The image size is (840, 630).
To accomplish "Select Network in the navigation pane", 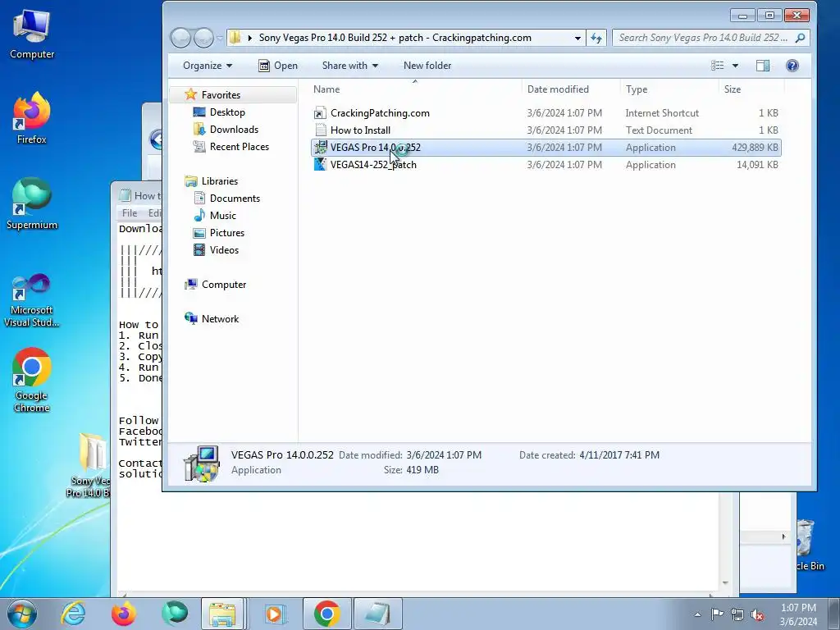I will (x=220, y=319).
